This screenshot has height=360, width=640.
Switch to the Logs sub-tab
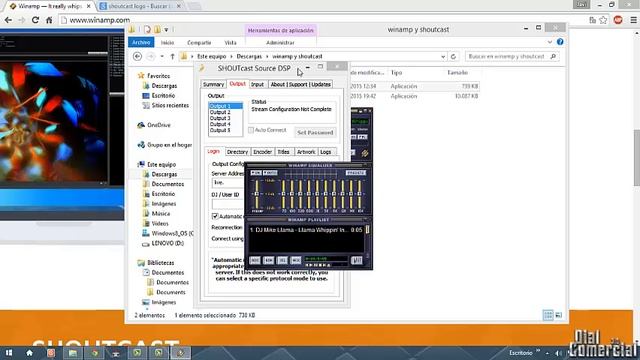click(326, 152)
